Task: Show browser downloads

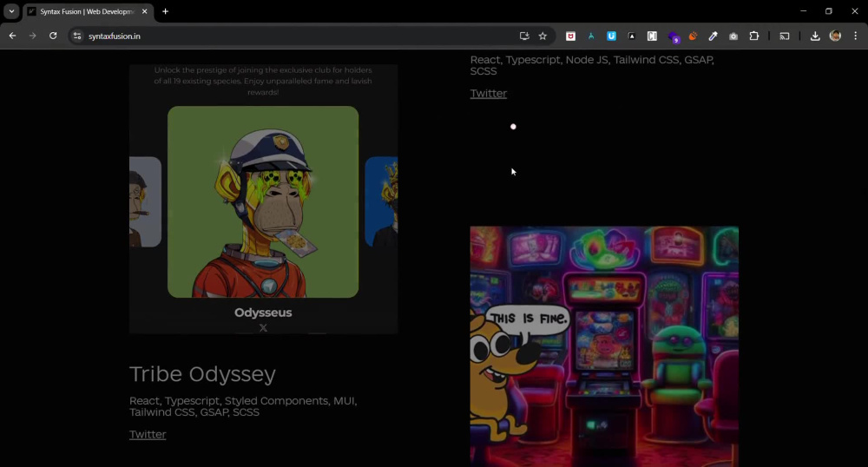Action: point(815,36)
